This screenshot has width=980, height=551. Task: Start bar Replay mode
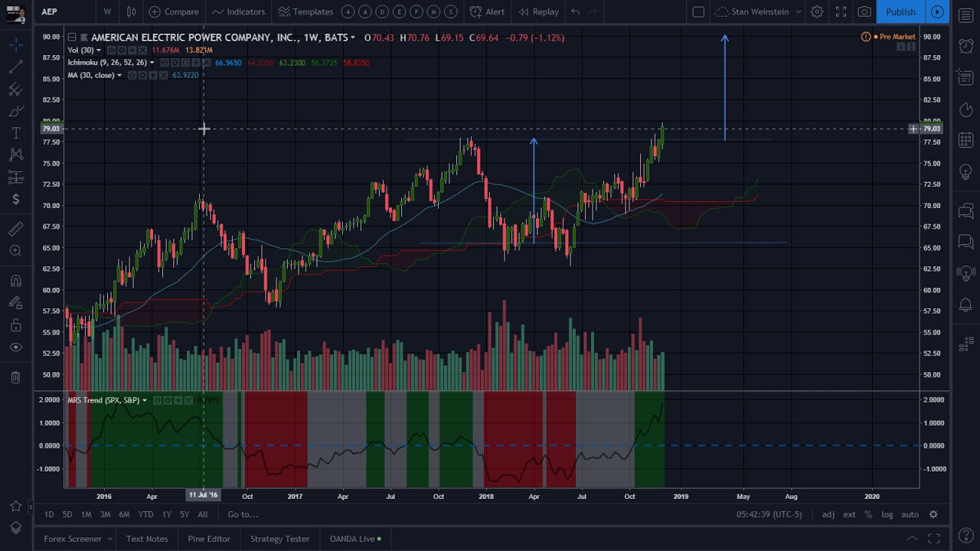[538, 11]
